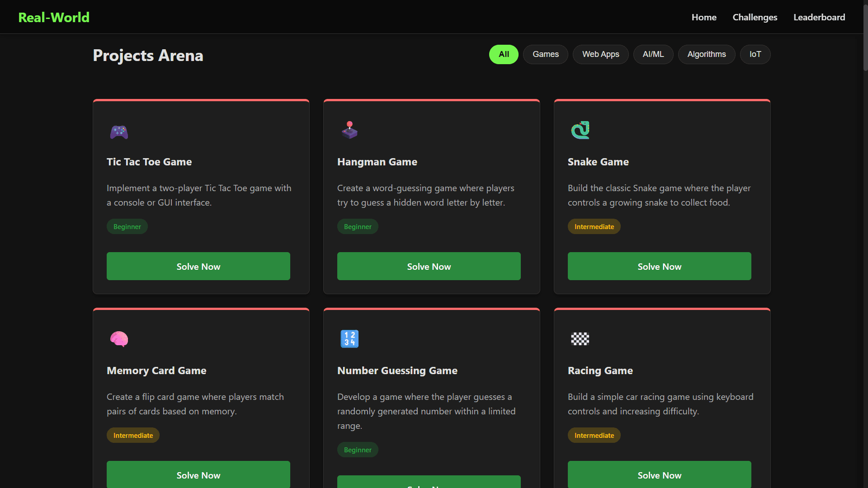The image size is (868, 488).
Task: Click the green snake icon
Action: (x=580, y=130)
